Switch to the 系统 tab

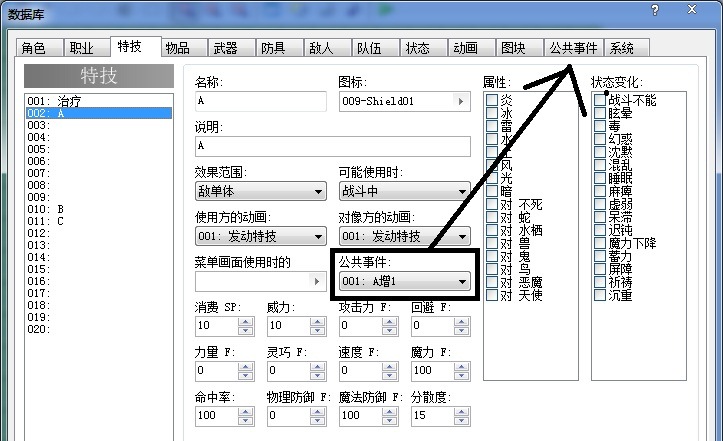point(626,48)
